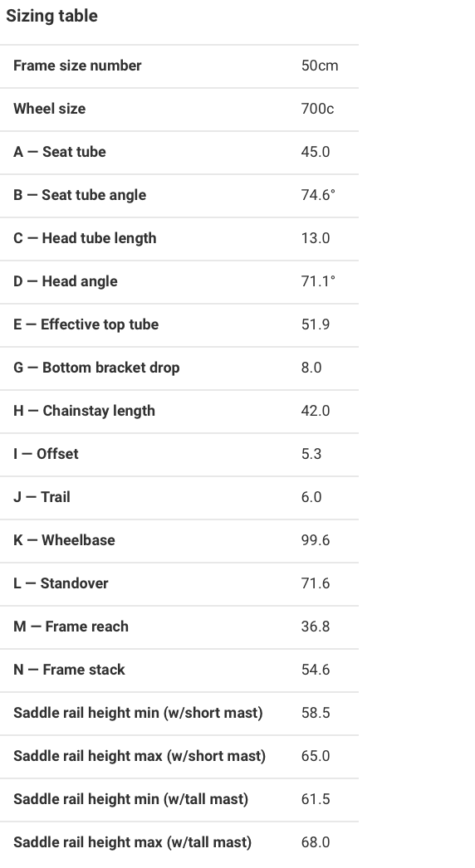
Task: Click the E — Effective top tube label
Action: coord(86,324)
